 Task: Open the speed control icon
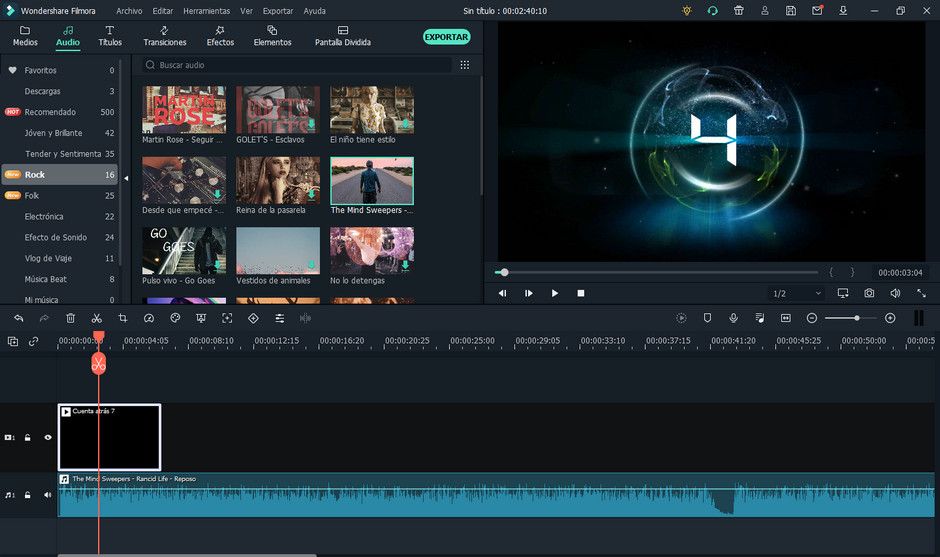[149, 318]
